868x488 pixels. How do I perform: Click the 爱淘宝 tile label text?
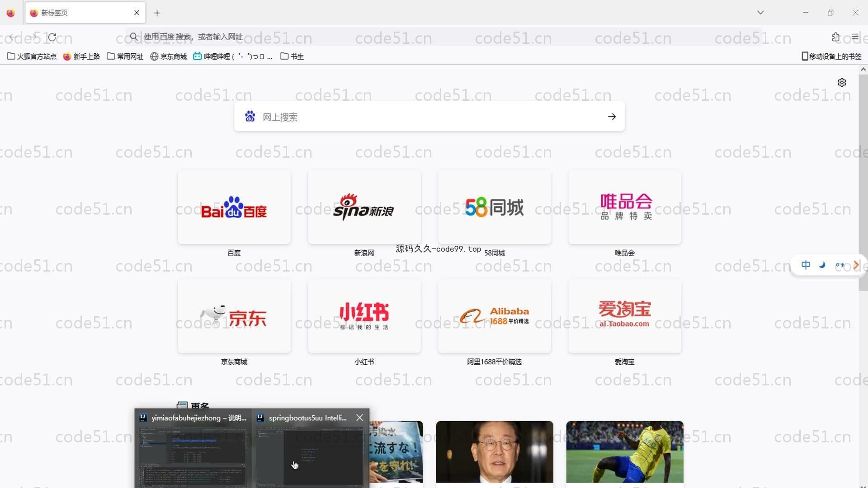pyautogui.click(x=625, y=362)
